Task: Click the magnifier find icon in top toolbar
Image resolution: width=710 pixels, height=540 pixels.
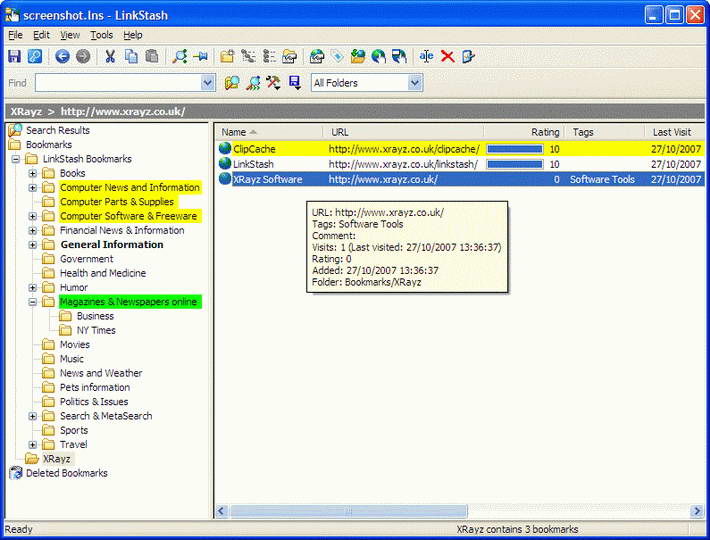Action: click(180, 57)
